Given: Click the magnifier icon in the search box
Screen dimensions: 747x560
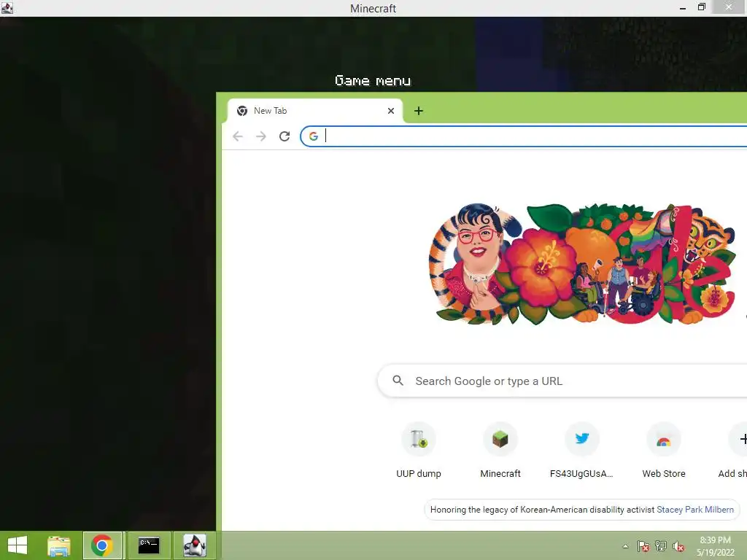Looking at the screenshot, I should [x=398, y=381].
